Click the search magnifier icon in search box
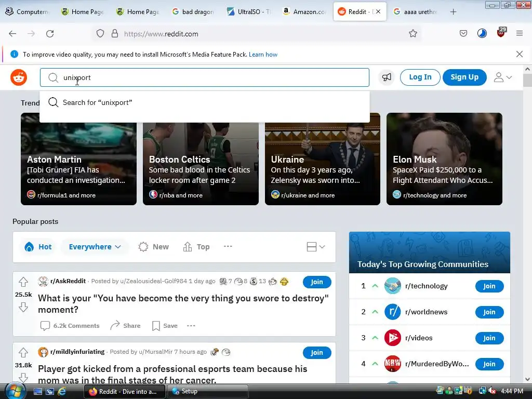Viewport: 532px width, 399px height. tap(53, 78)
